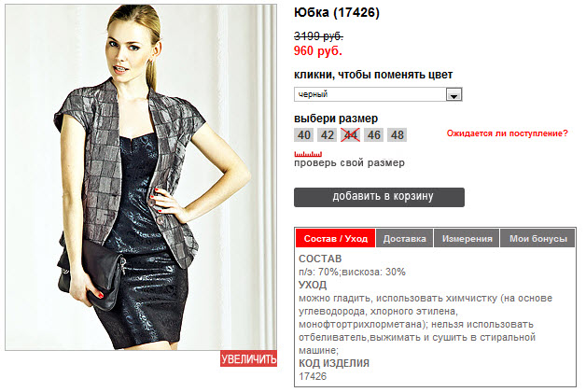Click the red ruler size-check icon
This screenshot has width=586, height=392.
pos(308,154)
